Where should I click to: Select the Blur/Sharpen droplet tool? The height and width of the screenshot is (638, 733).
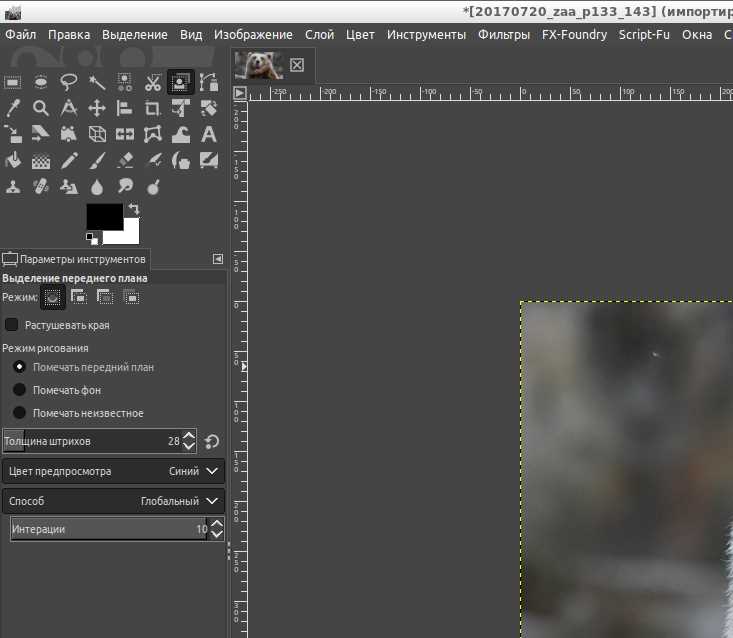coord(97,187)
